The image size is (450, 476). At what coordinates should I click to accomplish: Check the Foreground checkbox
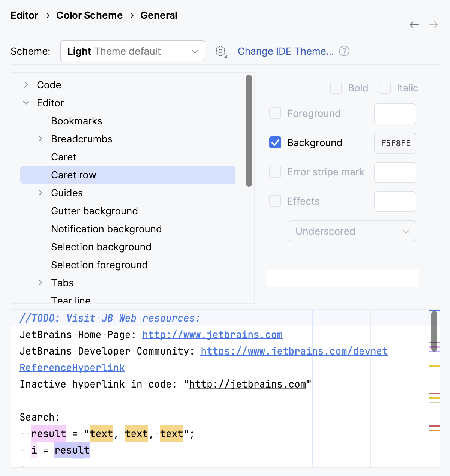point(275,113)
